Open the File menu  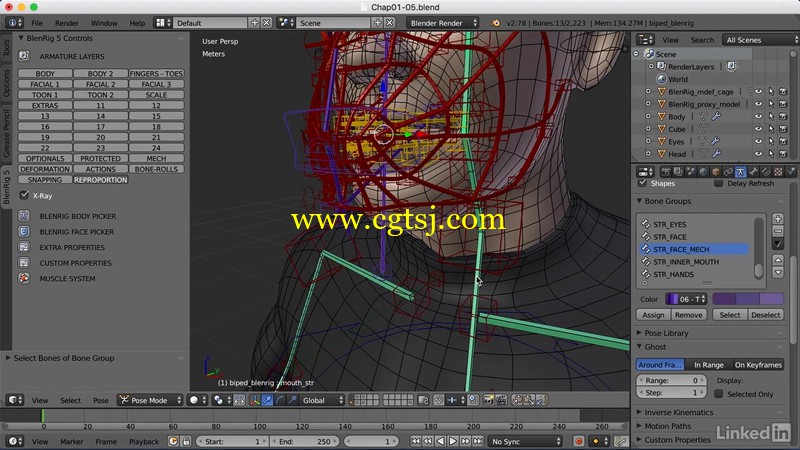[37, 23]
